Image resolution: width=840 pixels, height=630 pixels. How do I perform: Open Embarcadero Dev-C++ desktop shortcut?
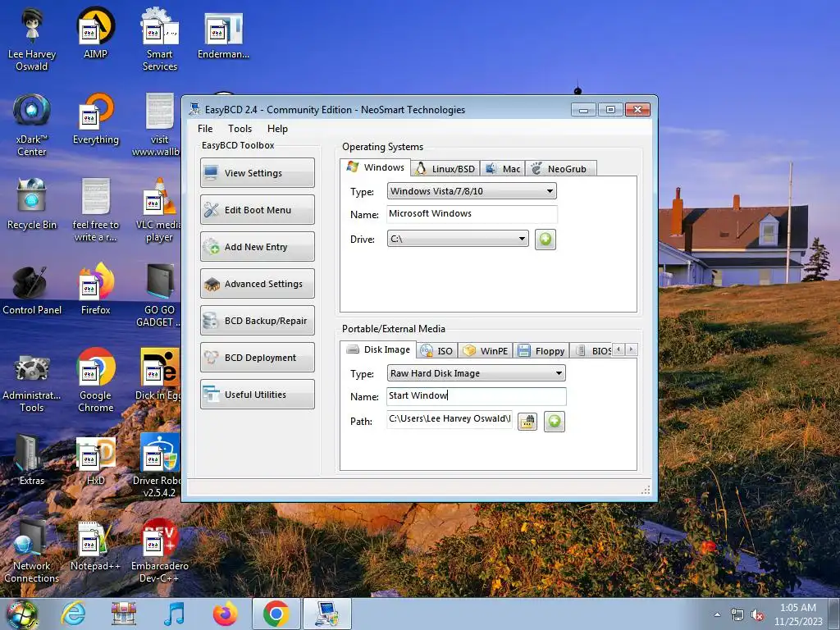[x=159, y=550]
